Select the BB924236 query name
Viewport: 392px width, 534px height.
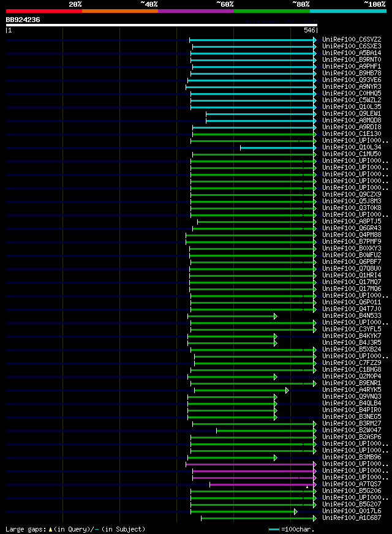(23, 20)
